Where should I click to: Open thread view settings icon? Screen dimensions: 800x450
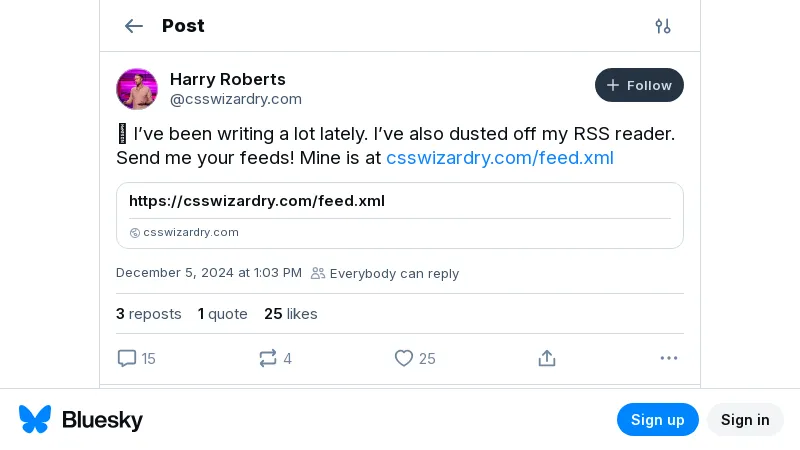click(x=662, y=26)
